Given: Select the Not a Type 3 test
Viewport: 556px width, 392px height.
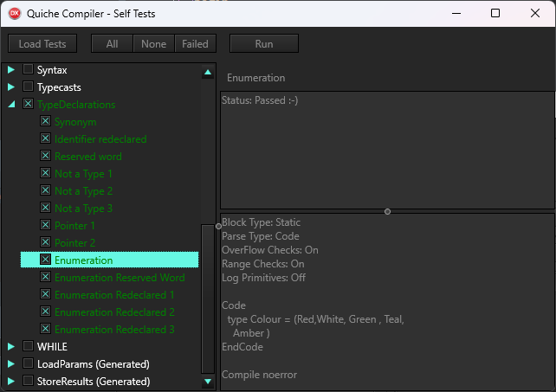Looking at the screenshot, I should 83,209.
